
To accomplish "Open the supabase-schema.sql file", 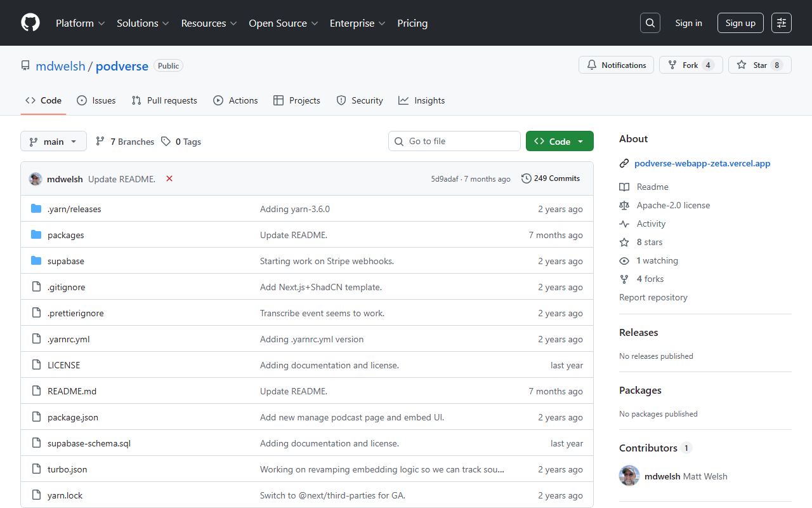I will point(89,443).
